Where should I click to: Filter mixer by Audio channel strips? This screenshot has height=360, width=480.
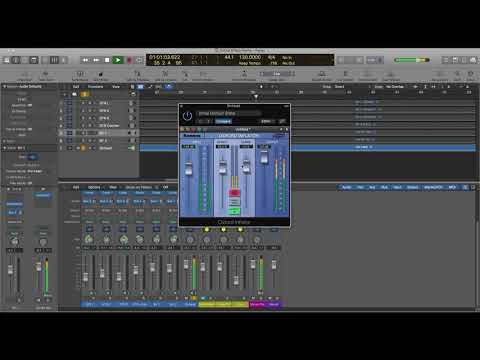coord(347,187)
